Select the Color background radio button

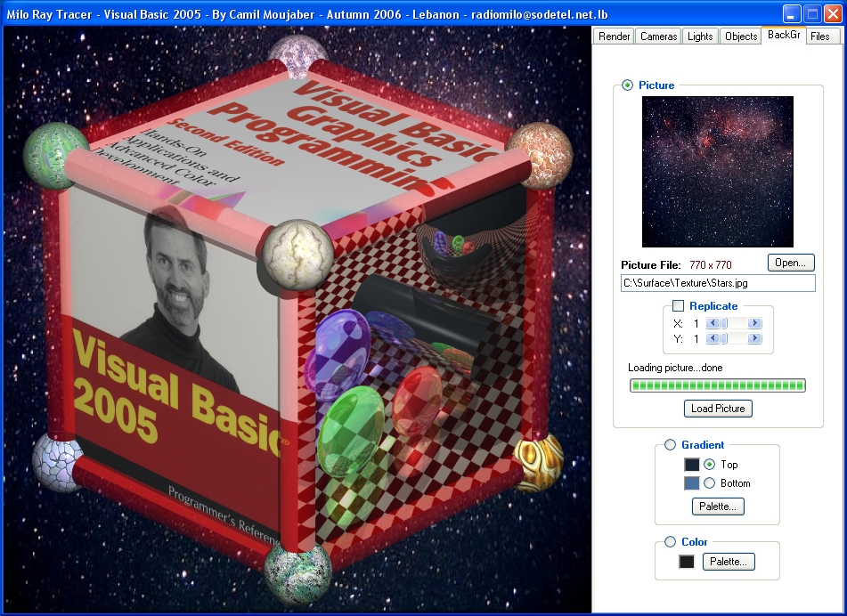coord(671,541)
